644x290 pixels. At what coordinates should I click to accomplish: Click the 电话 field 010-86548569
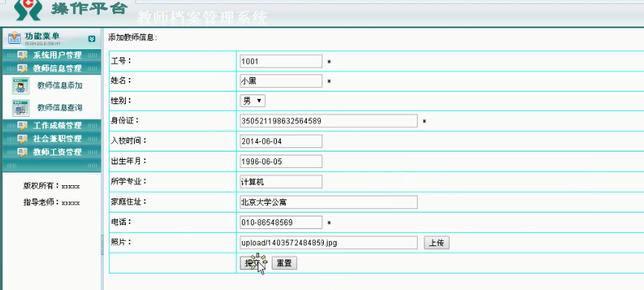(281, 222)
